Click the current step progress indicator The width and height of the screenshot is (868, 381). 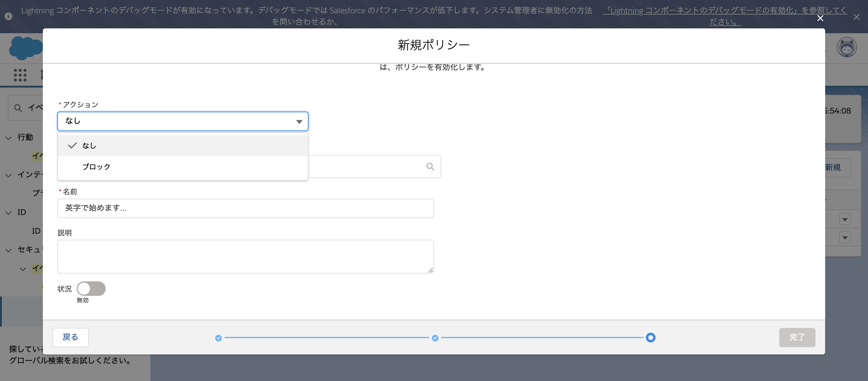650,338
